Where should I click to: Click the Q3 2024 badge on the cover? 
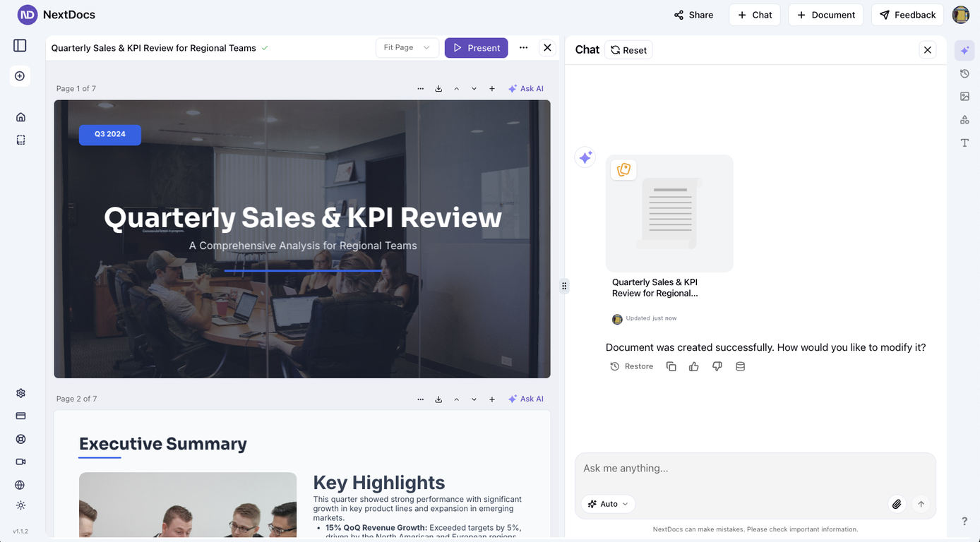tap(109, 134)
